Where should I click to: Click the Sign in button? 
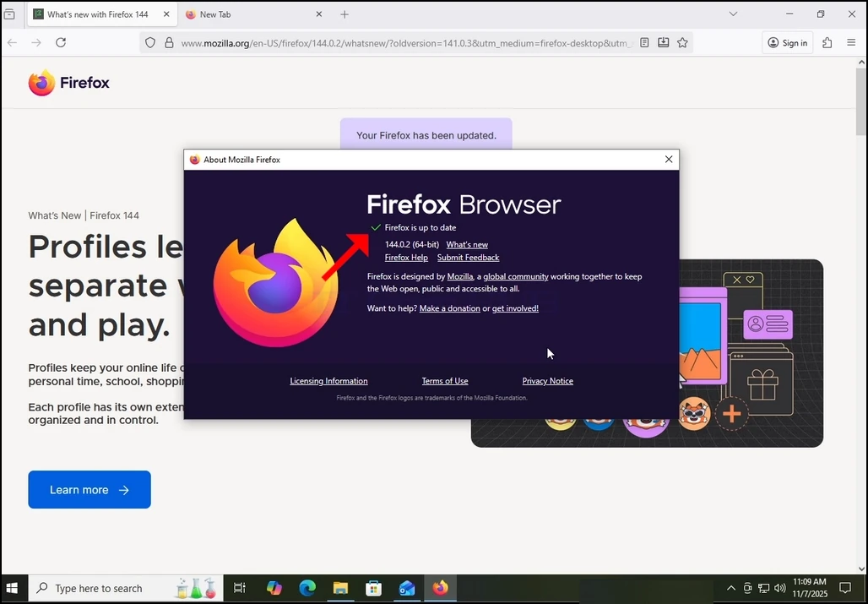click(788, 42)
